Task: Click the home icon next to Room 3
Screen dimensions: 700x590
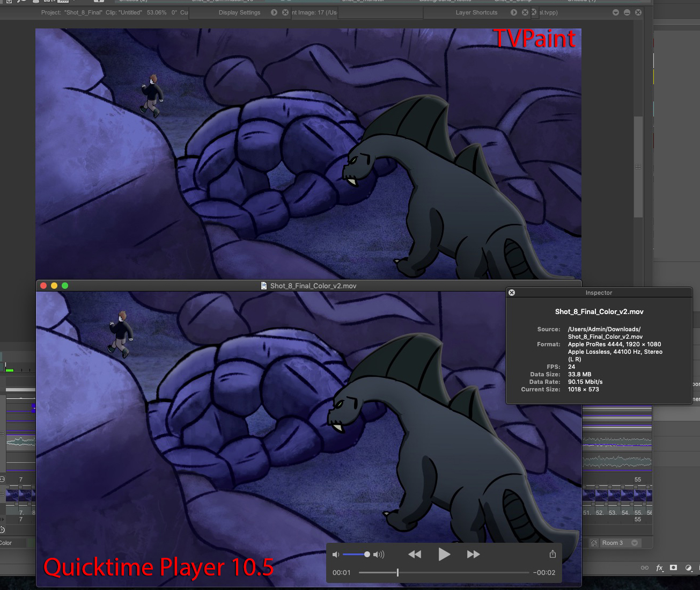Action: pyautogui.click(x=594, y=543)
